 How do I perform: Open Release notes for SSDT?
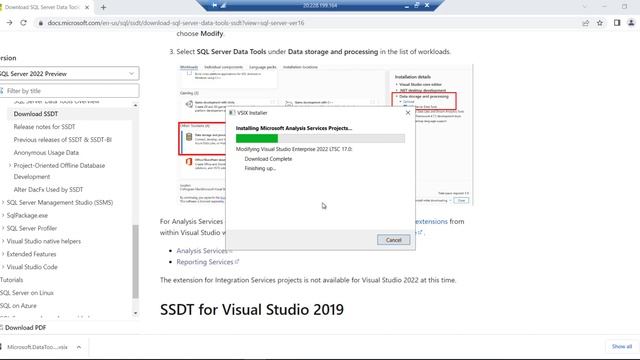44,127
